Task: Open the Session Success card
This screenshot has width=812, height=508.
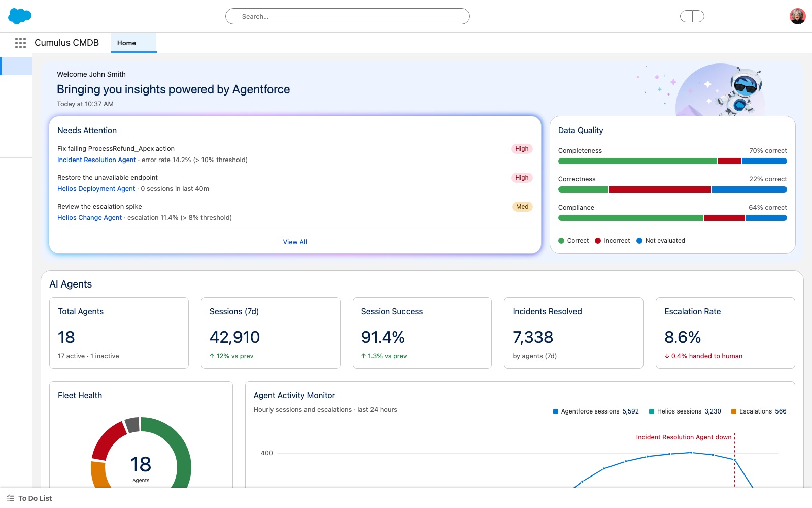Action: 422,333
